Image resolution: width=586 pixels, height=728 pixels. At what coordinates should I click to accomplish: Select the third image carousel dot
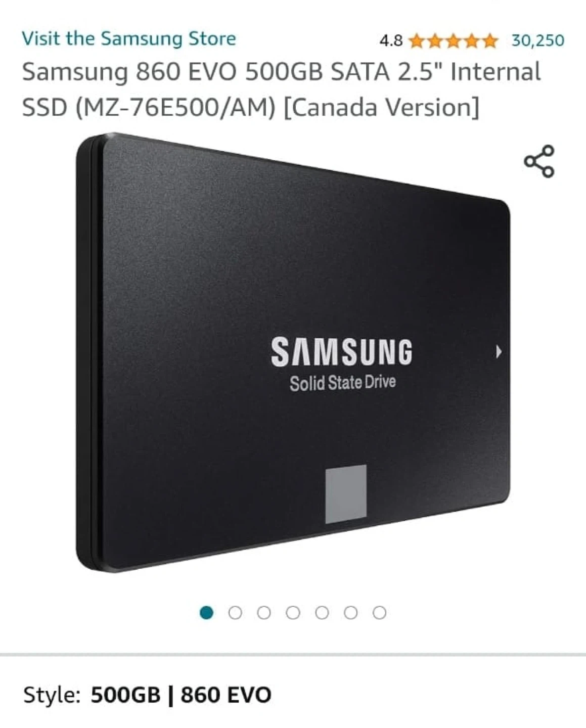(x=264, y=613)
